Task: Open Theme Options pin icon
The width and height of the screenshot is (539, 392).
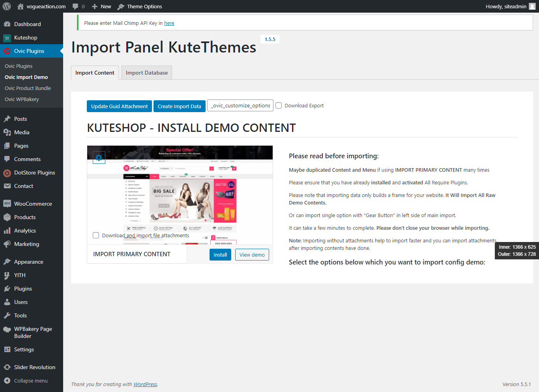Action: click(x=121, y=6)
